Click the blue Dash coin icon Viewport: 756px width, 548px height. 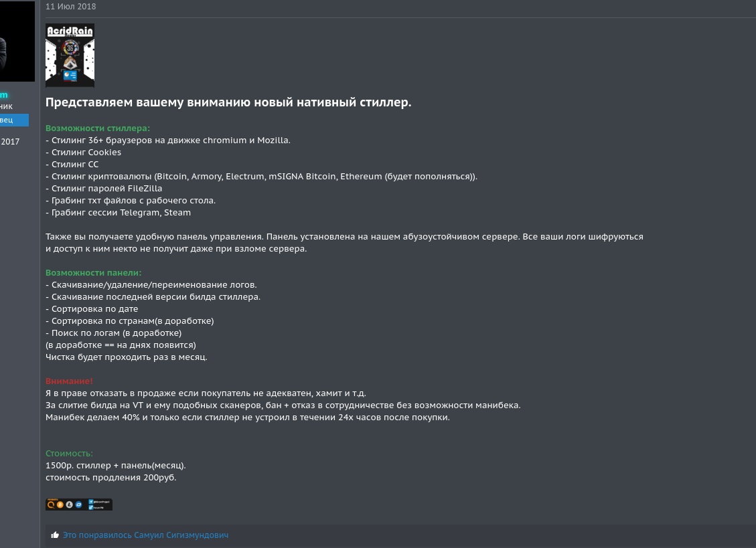pyautogui.click(x=78, y=505)
